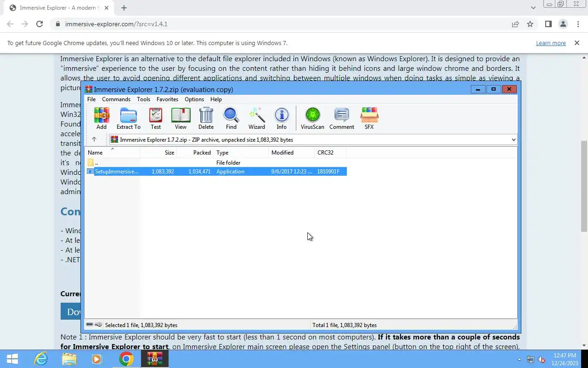This screenshot has height=368, width=588.
Task: Select the SetupImmersive application file
Action: click(216, 171)
